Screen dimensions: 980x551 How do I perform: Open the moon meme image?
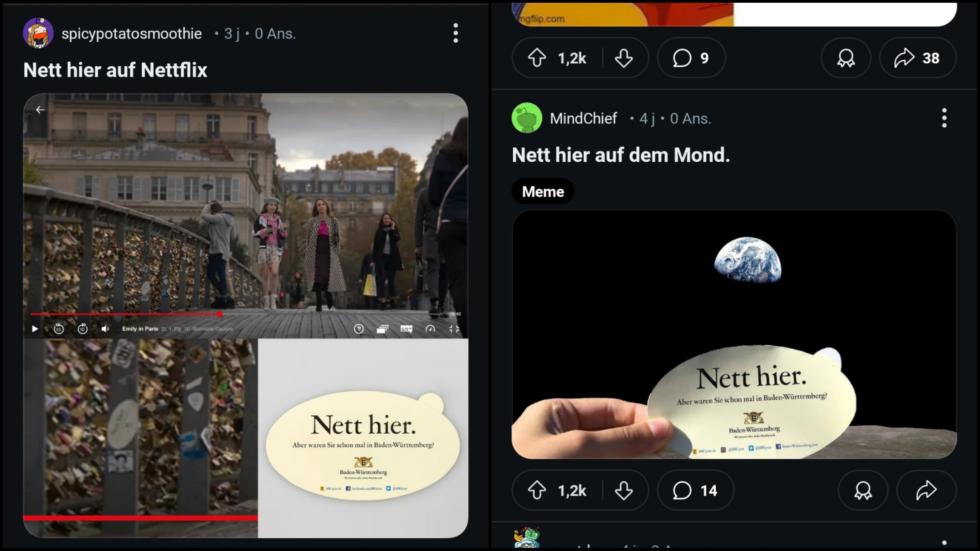click(x=734, y=334)
